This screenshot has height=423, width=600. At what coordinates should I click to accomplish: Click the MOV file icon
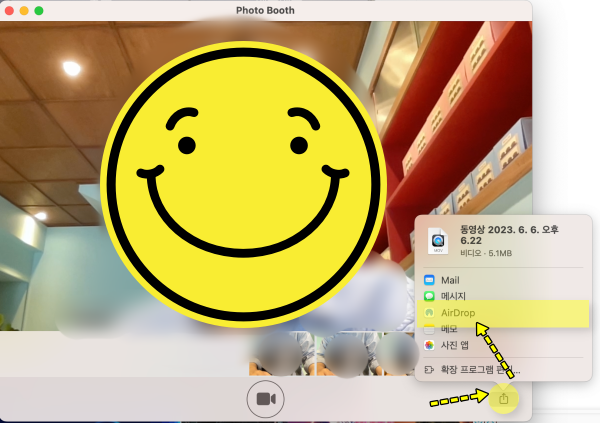438,241
